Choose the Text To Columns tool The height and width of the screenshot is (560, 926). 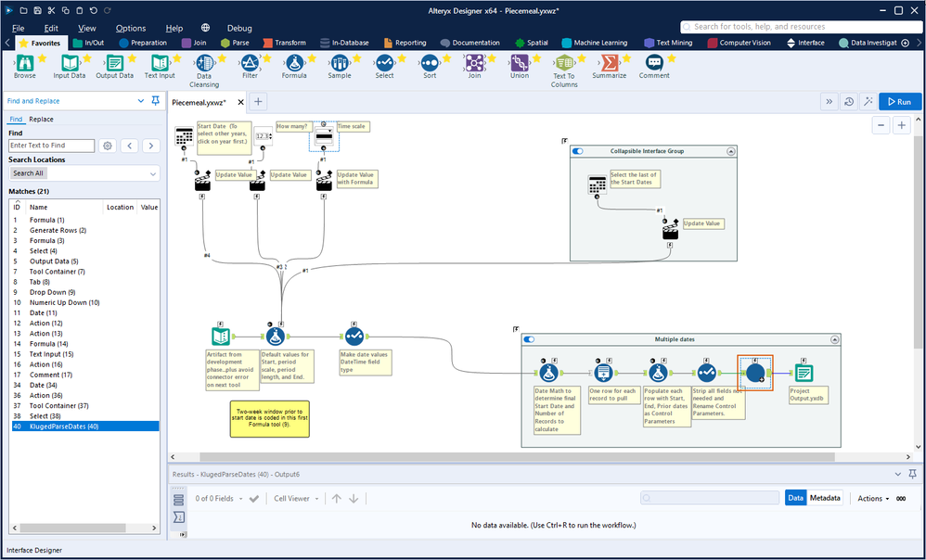(564, 64)
